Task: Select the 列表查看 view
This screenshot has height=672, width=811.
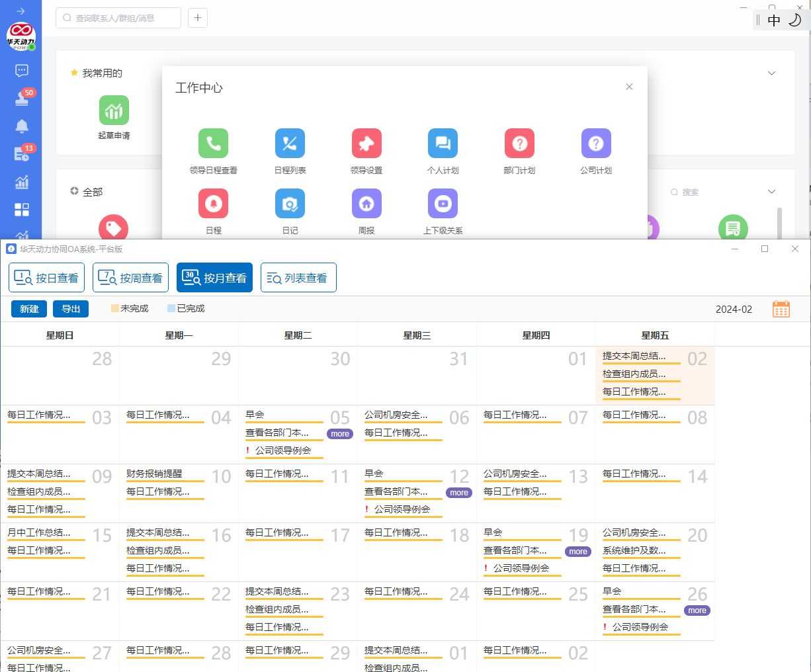Action: pos(298,278)
